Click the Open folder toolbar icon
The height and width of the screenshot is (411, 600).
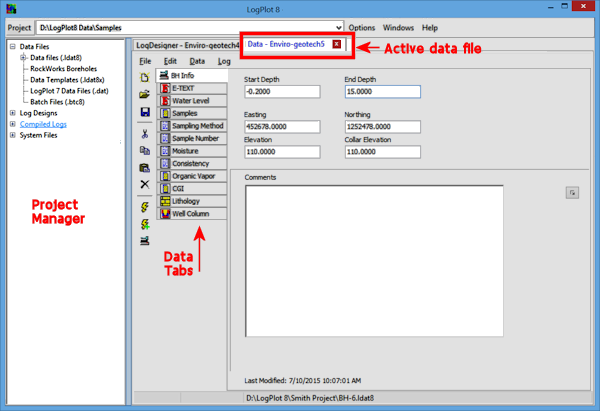click(145, 95)
